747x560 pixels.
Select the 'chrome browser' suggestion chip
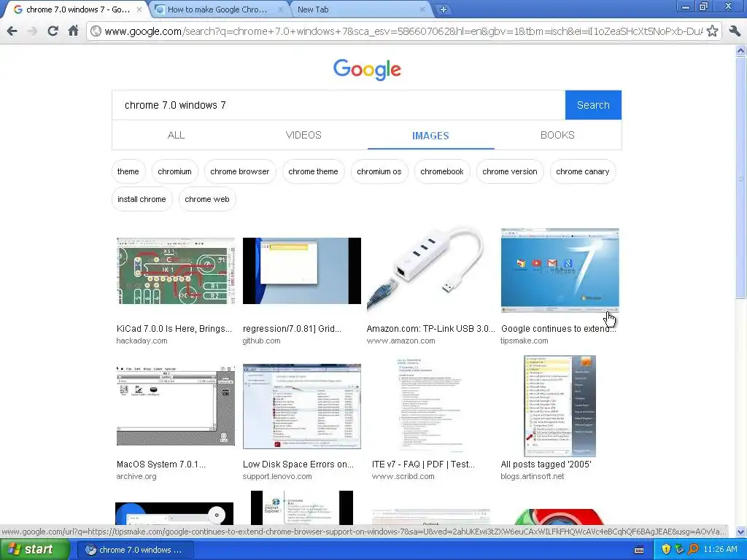(239, 171)
